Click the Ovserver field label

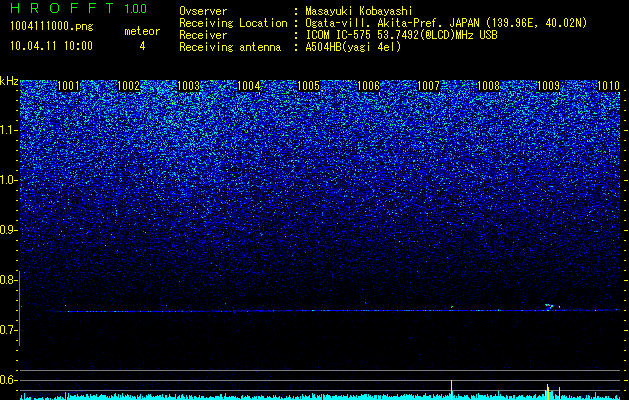[x=203, y=11]
